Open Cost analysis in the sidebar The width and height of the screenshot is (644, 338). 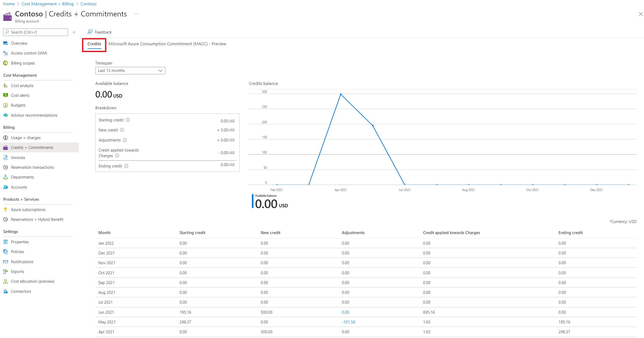pyautogui.click(x=22, y=85)
